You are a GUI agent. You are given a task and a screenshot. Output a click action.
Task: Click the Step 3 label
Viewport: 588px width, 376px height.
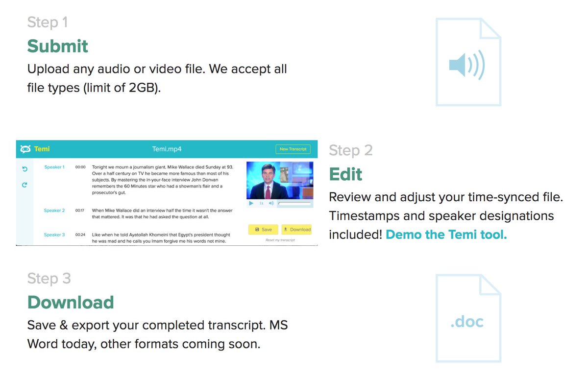tap(49, 278)
